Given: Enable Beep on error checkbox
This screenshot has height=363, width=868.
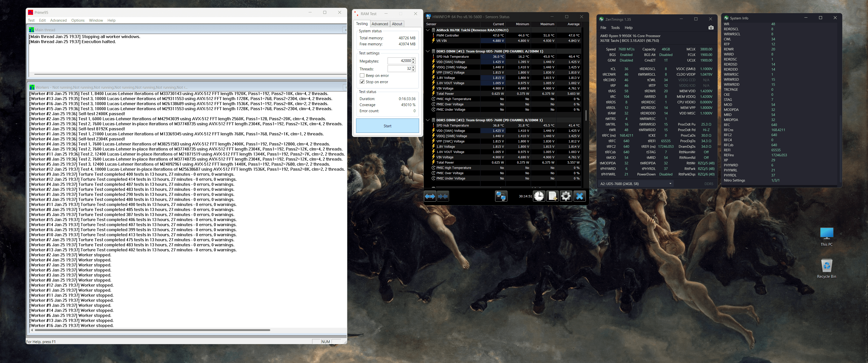Looking at the screenshot, I should pos(362,75).
